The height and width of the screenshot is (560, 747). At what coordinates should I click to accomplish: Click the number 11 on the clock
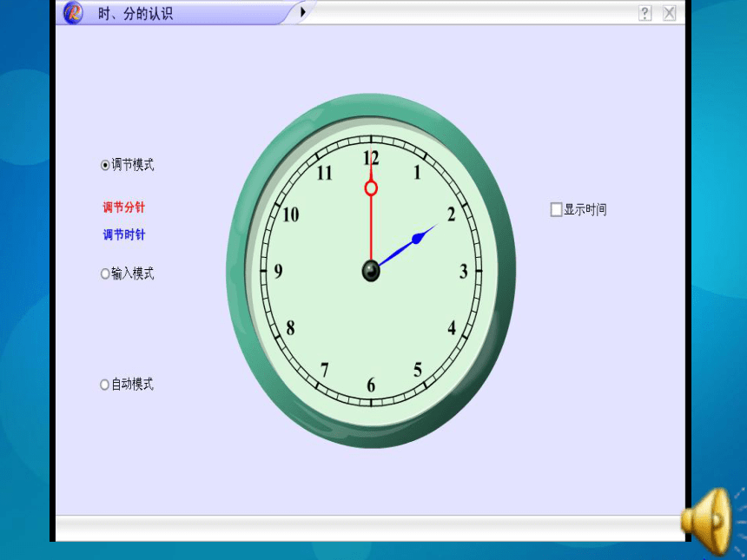(x=325, y=173)
